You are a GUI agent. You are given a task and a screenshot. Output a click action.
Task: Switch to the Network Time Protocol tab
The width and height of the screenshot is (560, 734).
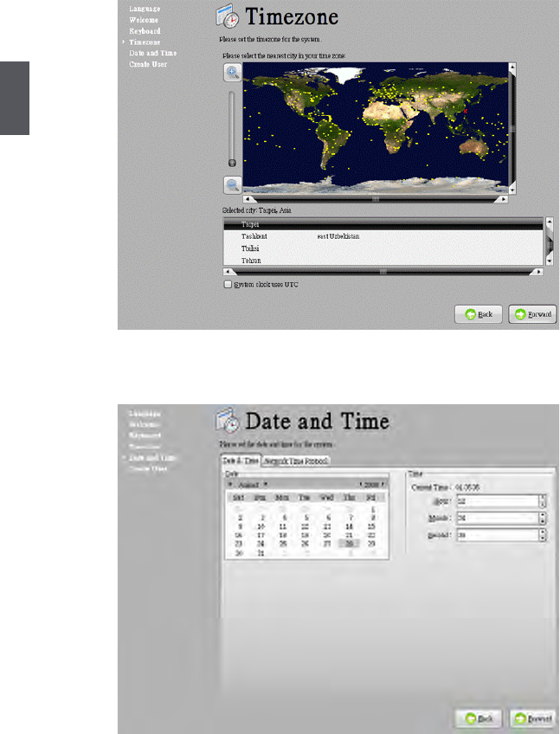coord(296,461)
